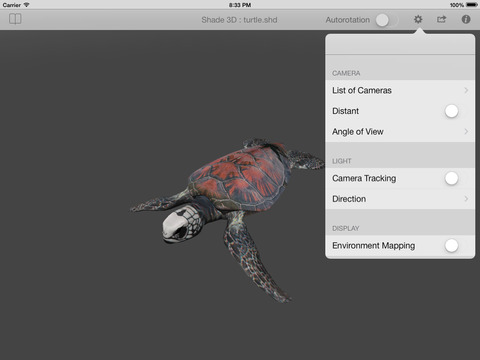
Task: Click the CAMERA section header
Action: (x=346, y=73)
